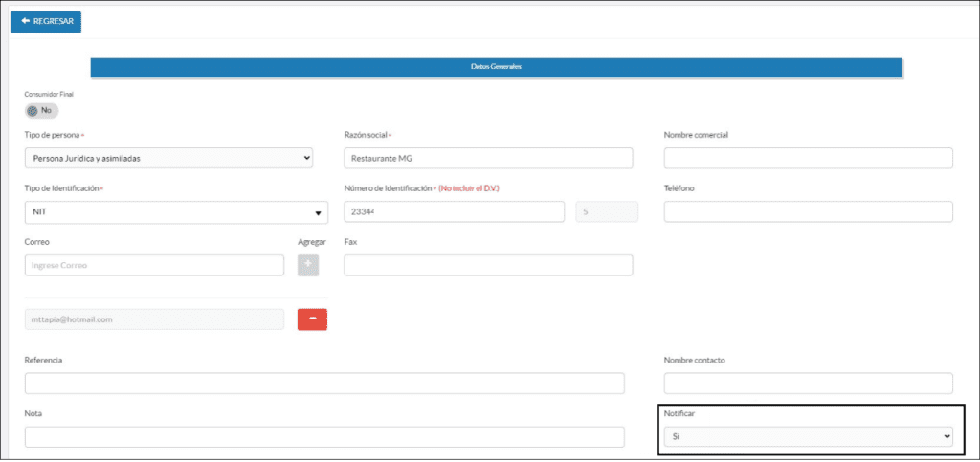Click into the Teléfono field
Screen dimensions: 980x462
tap(808, 211)
